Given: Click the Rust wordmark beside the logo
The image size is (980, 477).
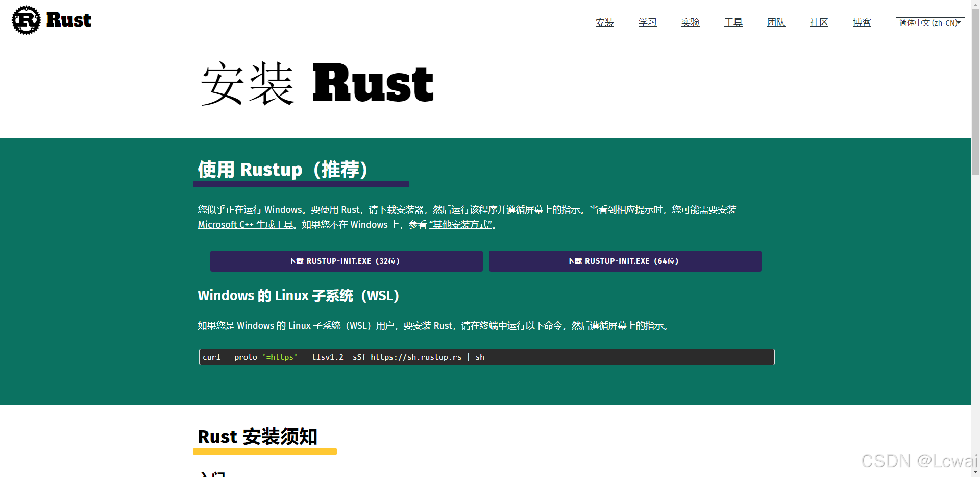Looking at the screenshot, I should [69, 20].
